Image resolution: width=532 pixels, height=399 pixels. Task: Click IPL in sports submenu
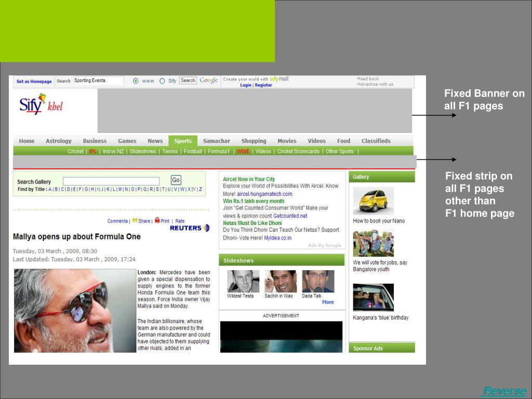coord(93,151)
